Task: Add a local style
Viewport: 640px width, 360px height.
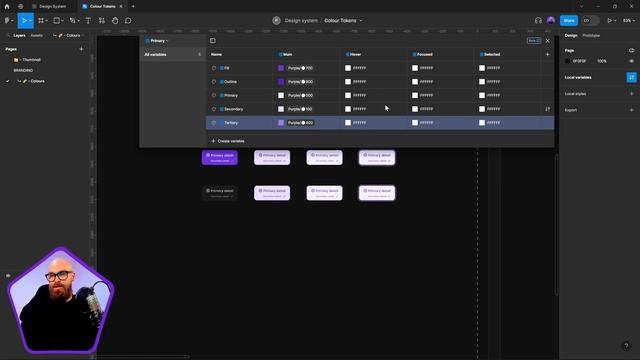Action: (632, 93)
